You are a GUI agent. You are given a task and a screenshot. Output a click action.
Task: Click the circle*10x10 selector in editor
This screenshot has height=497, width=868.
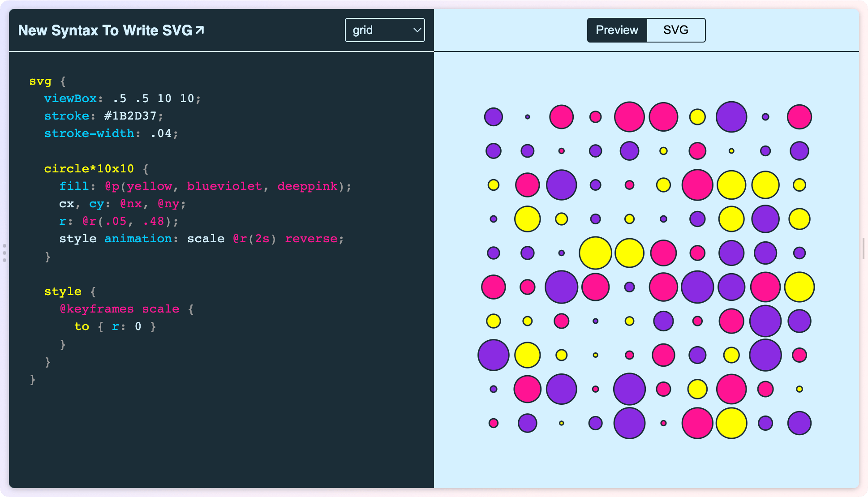[x=89, y=169]
